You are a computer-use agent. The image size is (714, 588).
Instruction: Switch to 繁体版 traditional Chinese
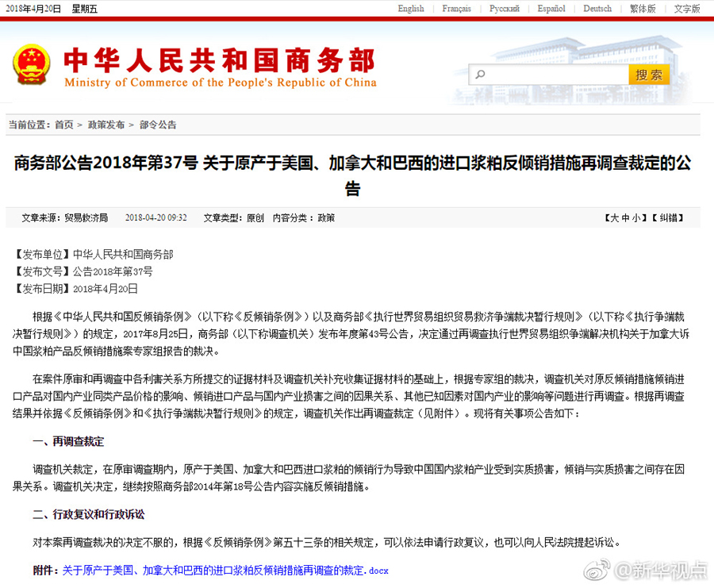point(643,9)
